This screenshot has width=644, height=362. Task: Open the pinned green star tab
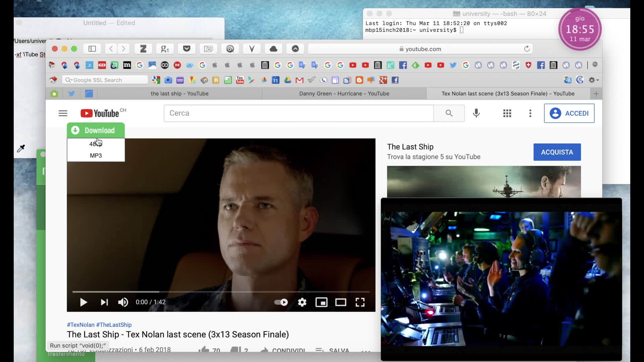pyautogui.click(x=54, y=94)
